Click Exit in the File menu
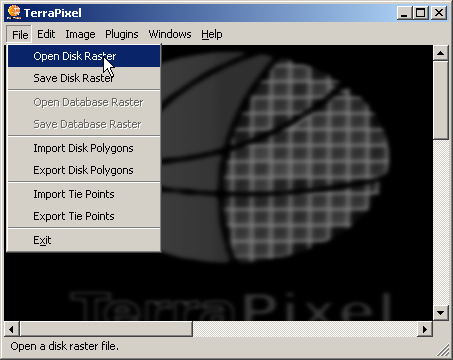Viewport: 453px width, 360px height. point(84,240)
